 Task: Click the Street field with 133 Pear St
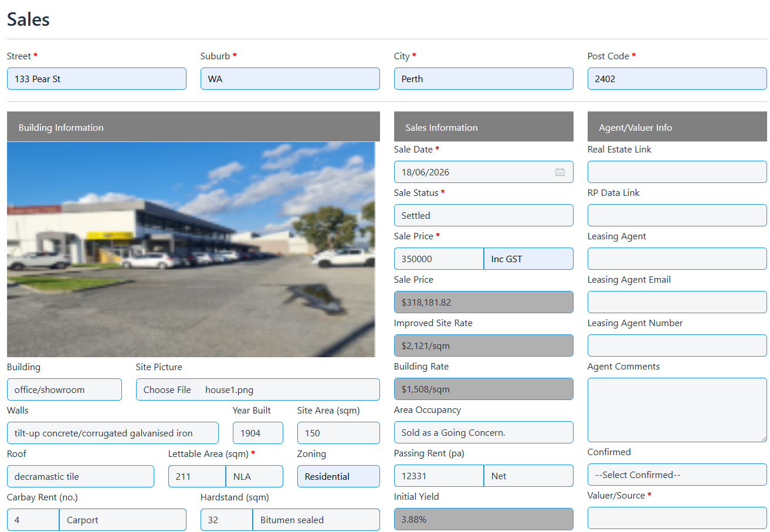97,79
